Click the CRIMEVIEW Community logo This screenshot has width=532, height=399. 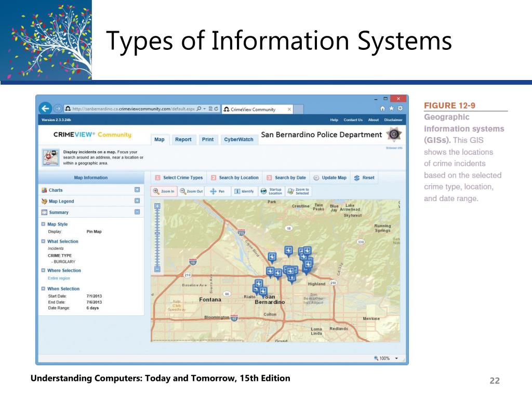[92, 135]
